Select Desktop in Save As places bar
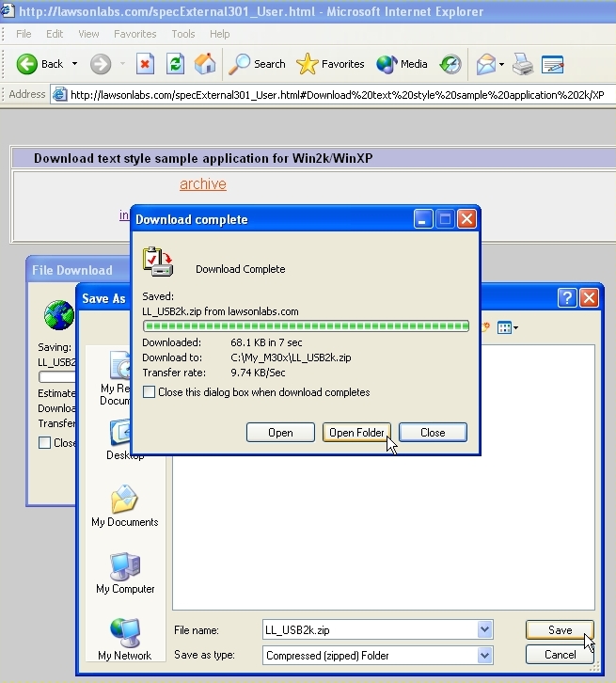 (x=124, y=440)
